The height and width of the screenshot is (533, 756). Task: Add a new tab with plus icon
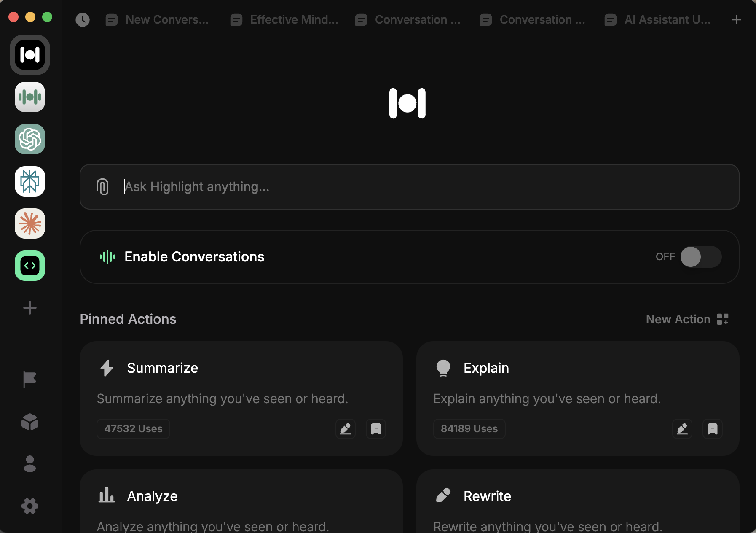click(737, 20)
